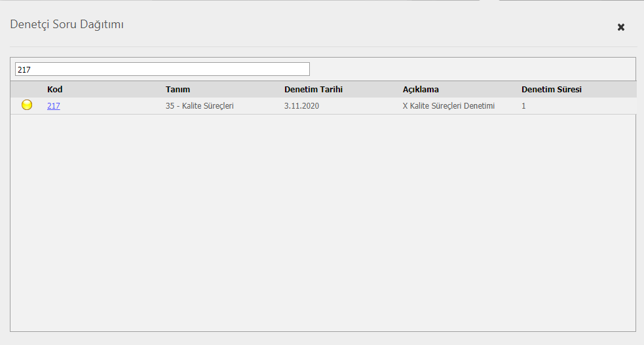Click the blank header cell above status icon
Viewport: 644px width, 345px height.
click(x=27, y=89)
